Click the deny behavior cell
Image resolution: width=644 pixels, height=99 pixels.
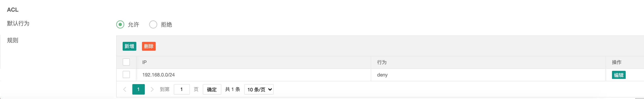tap(382, 75)
